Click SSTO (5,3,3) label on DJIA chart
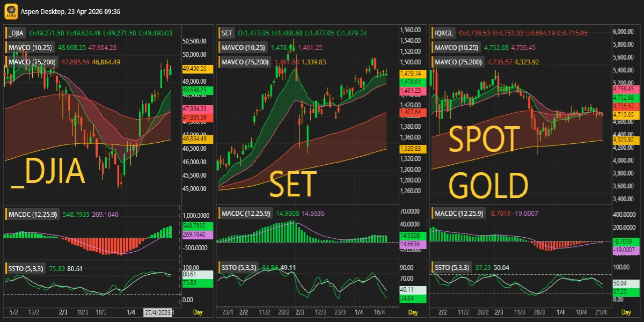This screenshot has width=644, height=322. coord(26,268)
